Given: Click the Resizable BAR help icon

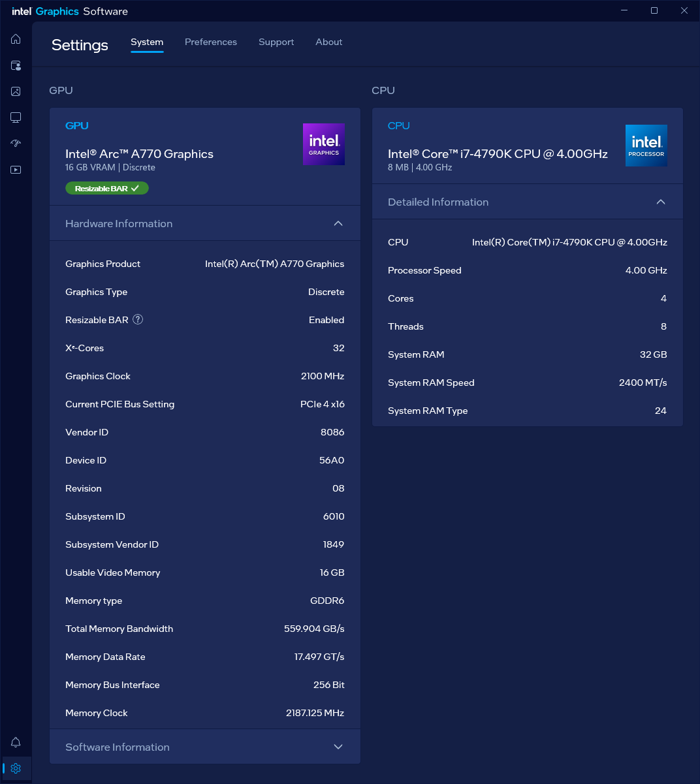Looking at the screenshot, I should 138,319.
